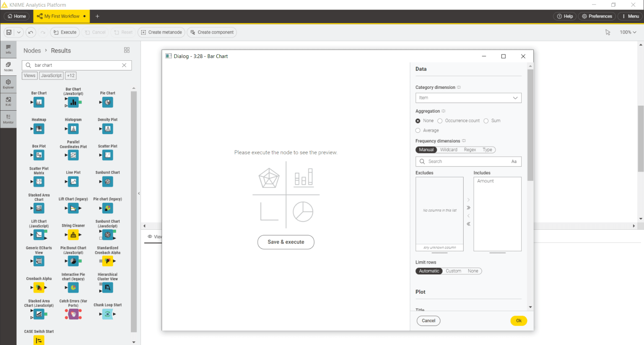Viewport: 644px width, 345px height.
Task: Toggle case-sensitive search Aa button
Action: click(514, 161)
